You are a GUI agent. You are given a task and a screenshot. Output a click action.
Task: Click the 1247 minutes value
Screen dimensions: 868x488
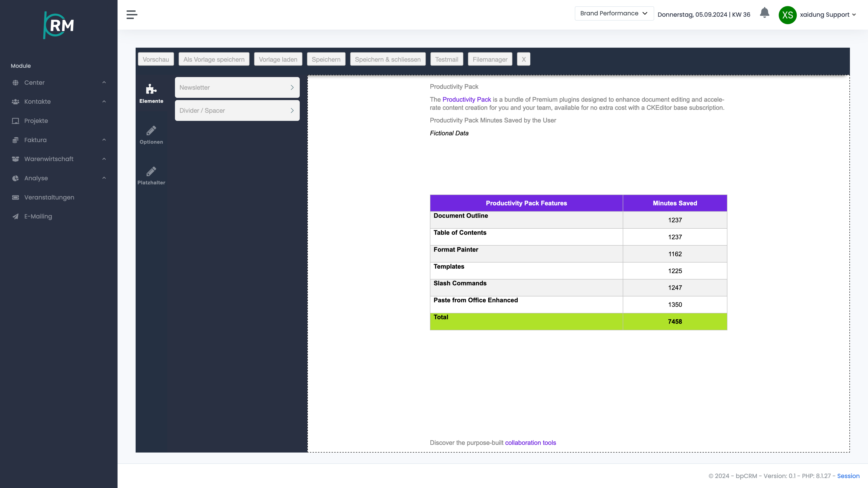675,288
